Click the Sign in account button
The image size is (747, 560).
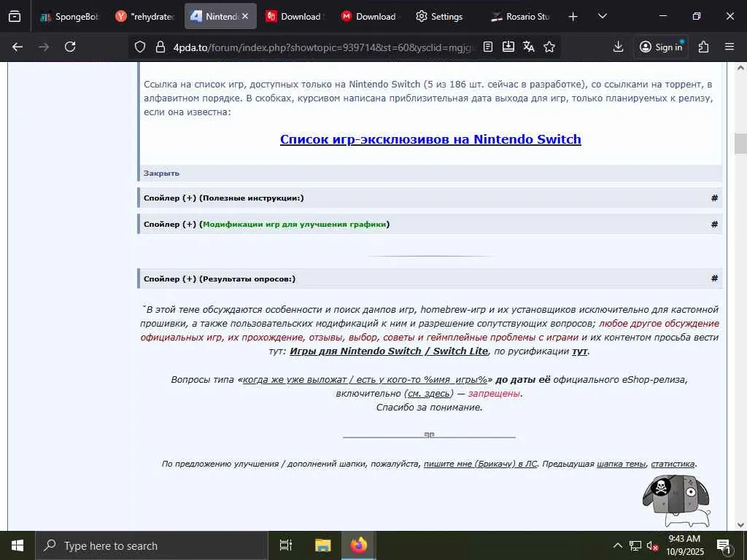(x=661, y=47)
